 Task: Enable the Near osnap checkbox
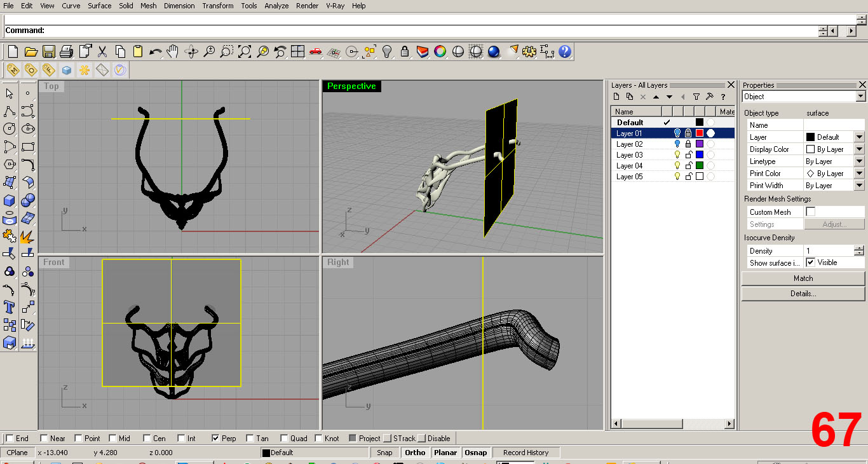click(x=44, y=439)
